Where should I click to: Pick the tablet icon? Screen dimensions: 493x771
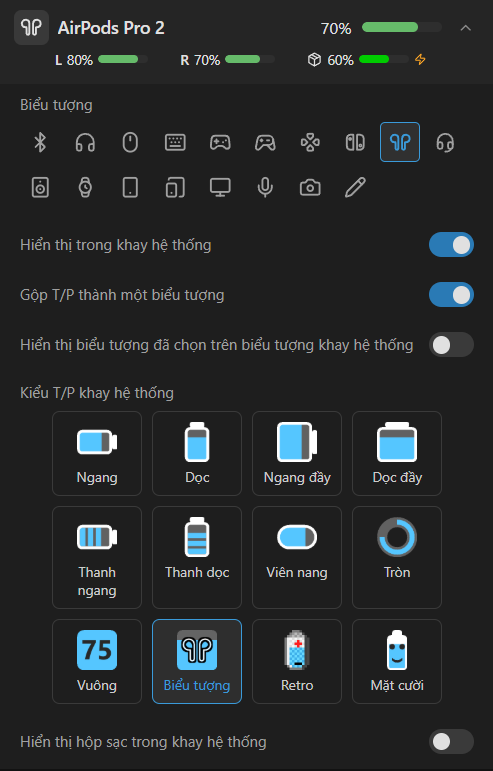130,187
